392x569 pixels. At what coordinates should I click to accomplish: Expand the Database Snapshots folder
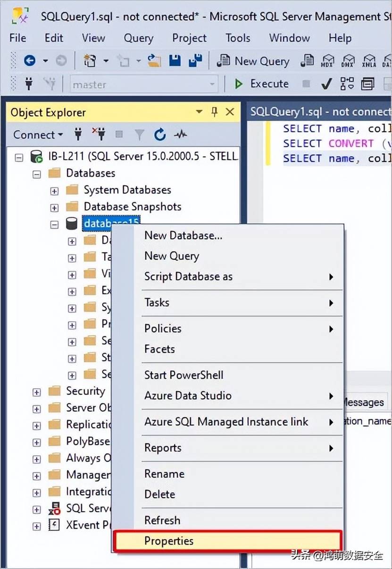(54, 208)
